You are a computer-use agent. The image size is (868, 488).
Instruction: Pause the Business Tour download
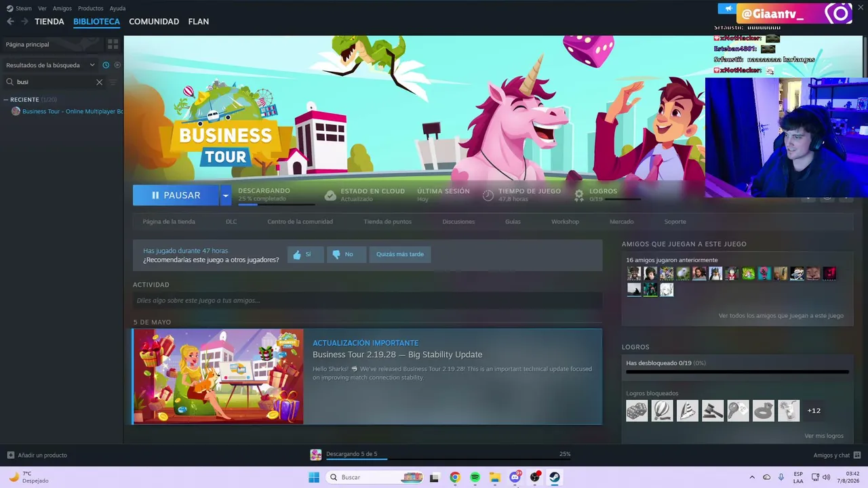pos(176,195)
